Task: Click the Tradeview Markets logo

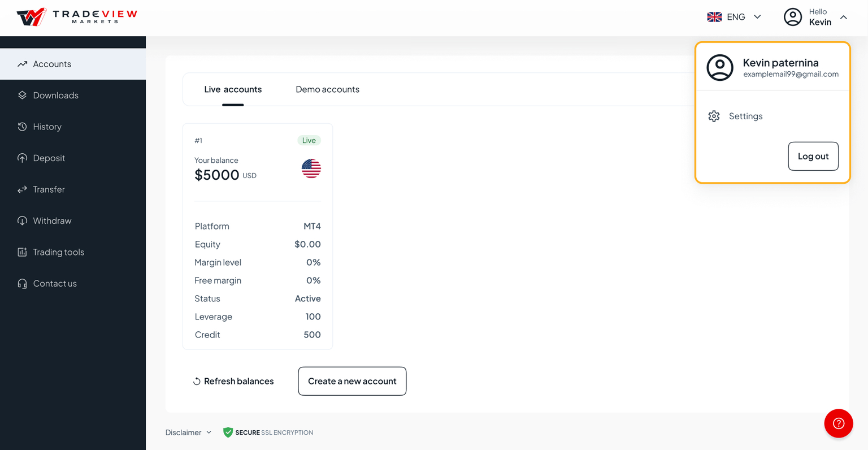Action: [77, 17]
